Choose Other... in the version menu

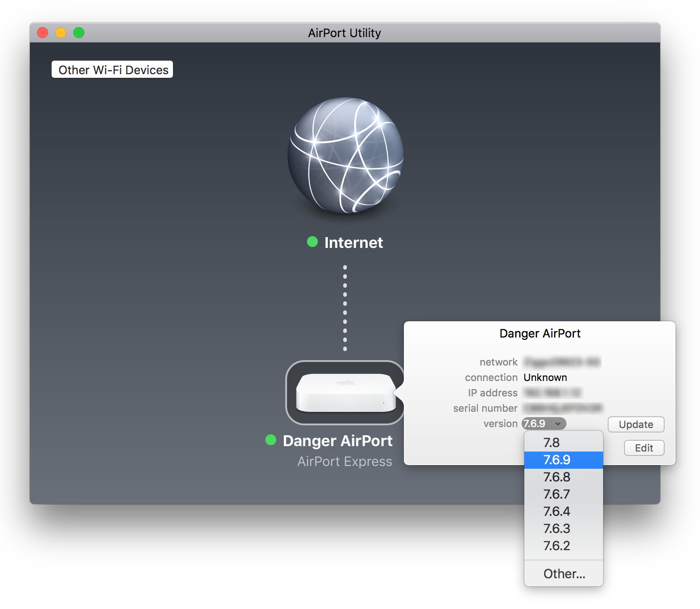click(x=564, y=574)
